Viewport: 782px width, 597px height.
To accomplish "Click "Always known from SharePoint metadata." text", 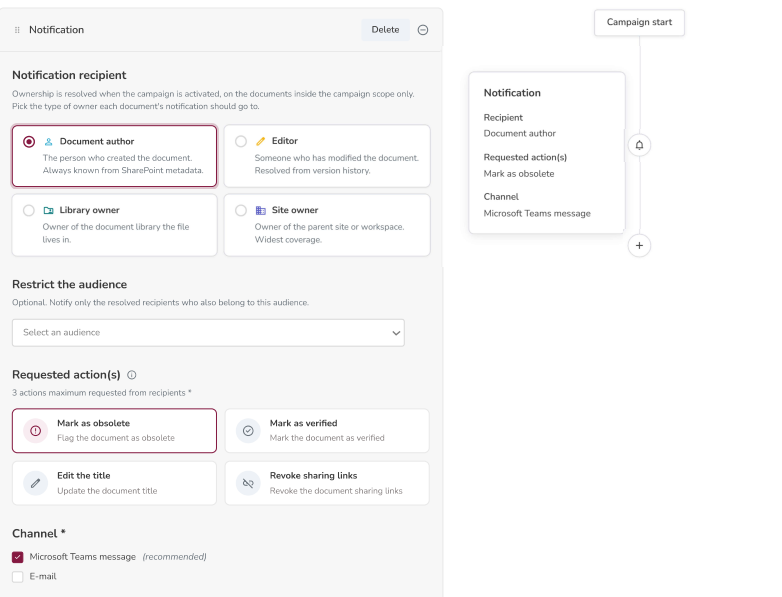I will click(x=123, y=171).
